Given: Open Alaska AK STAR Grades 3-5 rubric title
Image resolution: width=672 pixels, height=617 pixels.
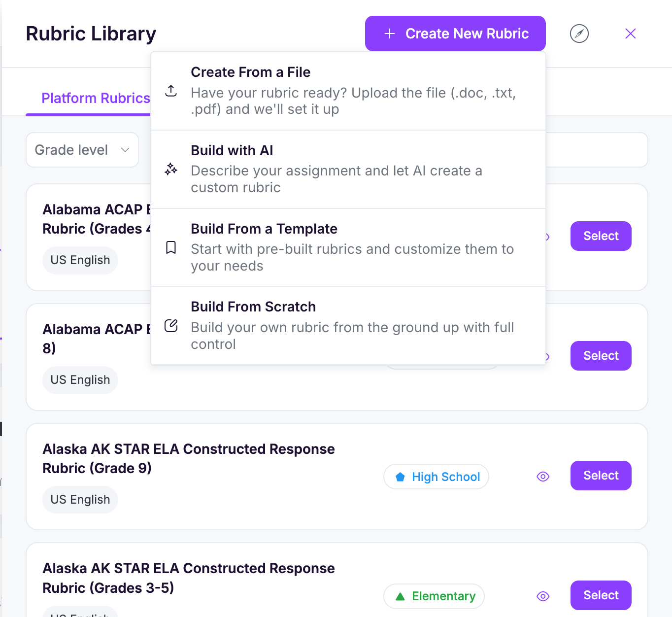Looking at the screenshot, I should (x=189, y=578).
